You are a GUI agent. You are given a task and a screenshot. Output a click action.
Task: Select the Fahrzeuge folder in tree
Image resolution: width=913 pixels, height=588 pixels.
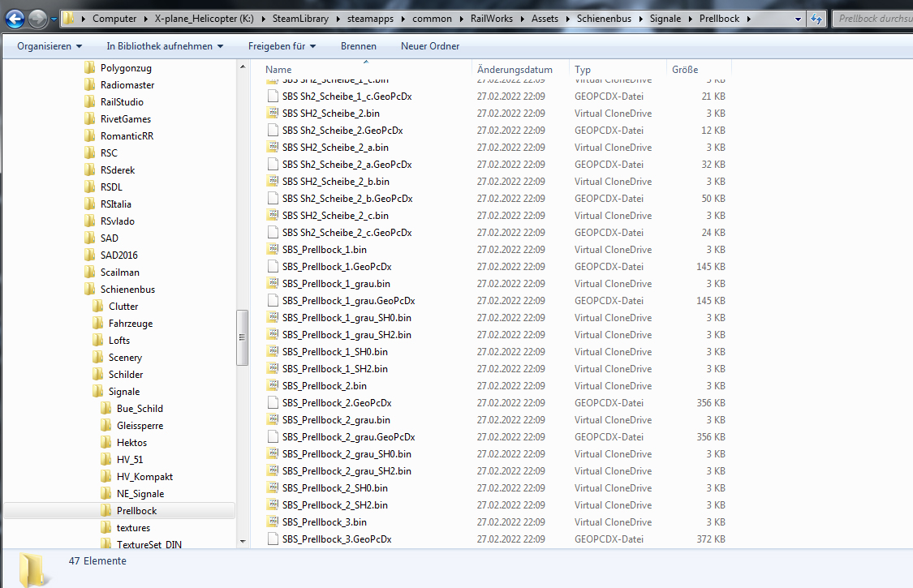pyautogui.click(x=131, y=324)
